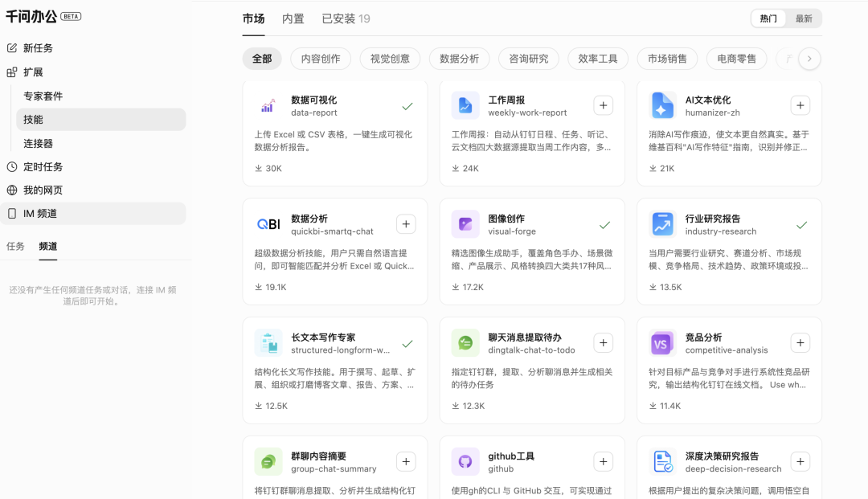Click the 数据可视化 installed checkmark

coord(407,106)
